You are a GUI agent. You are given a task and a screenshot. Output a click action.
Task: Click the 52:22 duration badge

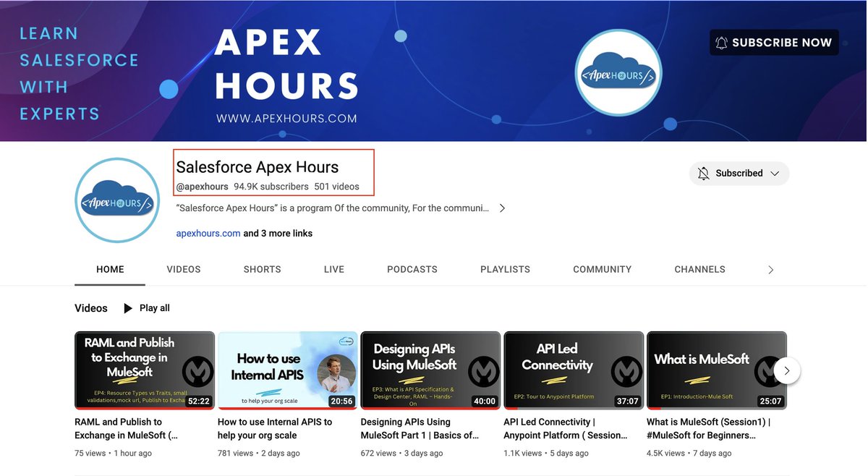coord(198,401)
